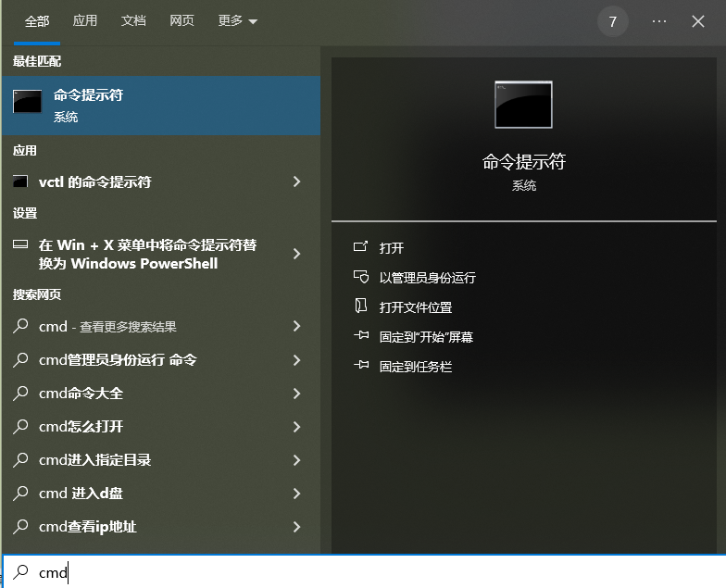Click the 打开 open icon
Image resolution: width=726 pixels, height=588 pixels.
point(361,248)
